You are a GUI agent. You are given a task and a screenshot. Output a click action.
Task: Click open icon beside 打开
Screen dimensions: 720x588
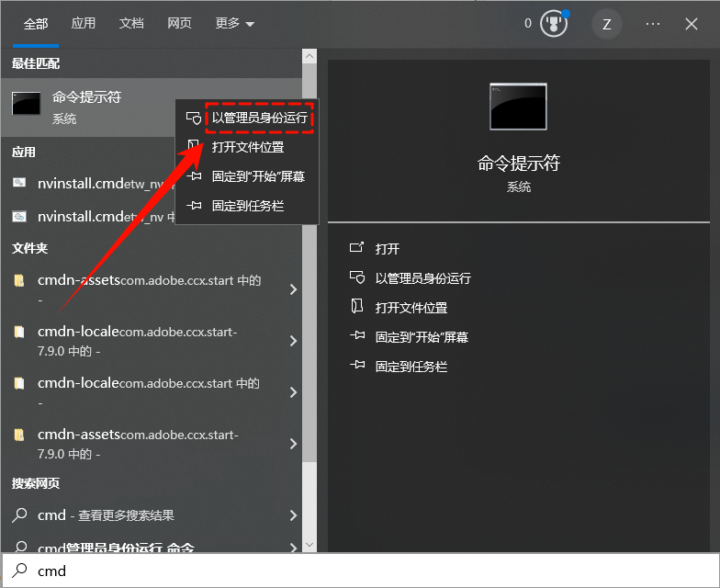tap(356, 248)
